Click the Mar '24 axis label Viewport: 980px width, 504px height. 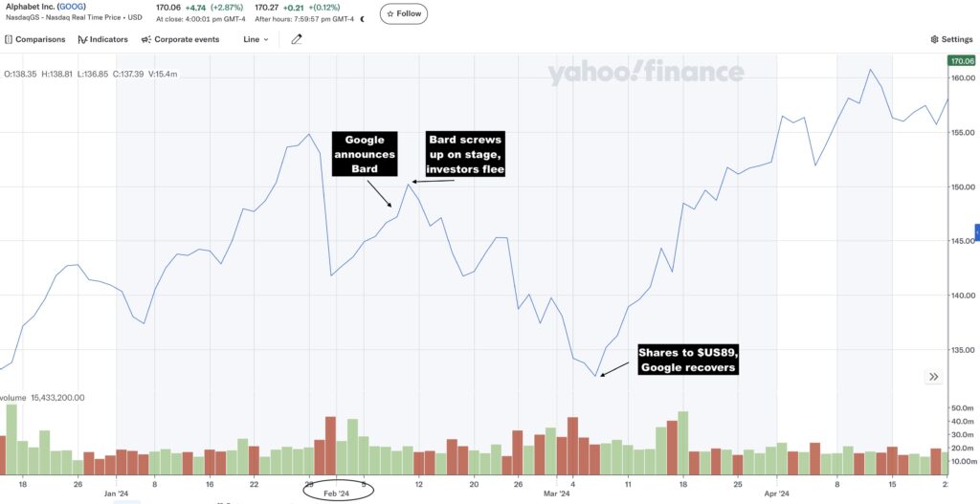(557, 493)
